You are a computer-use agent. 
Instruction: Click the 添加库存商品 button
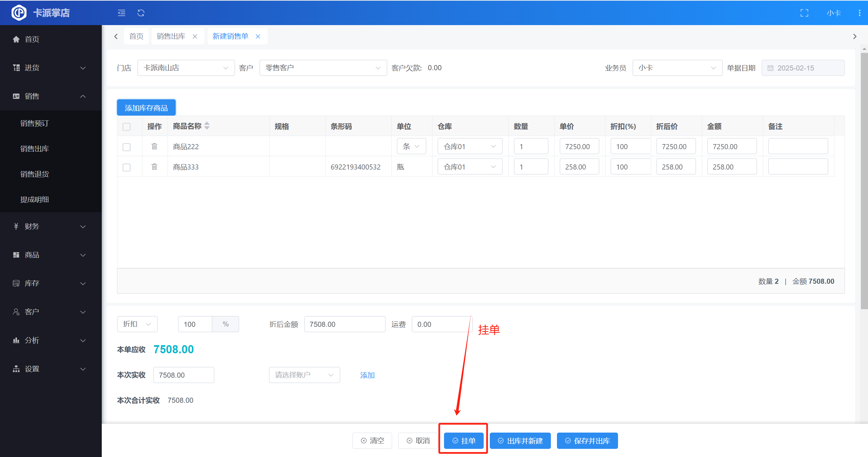pyautogui.click(x=146, y=108)
